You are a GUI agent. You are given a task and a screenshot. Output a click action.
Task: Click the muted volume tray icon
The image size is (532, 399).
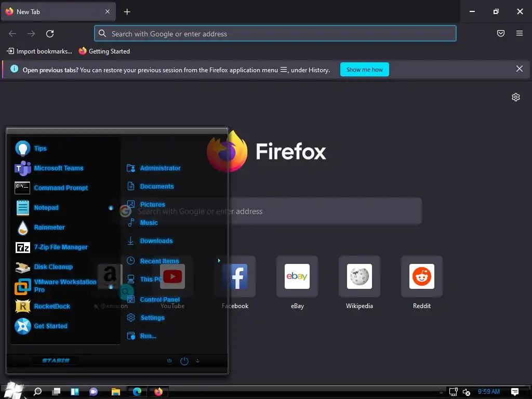[x=467, y=392]
